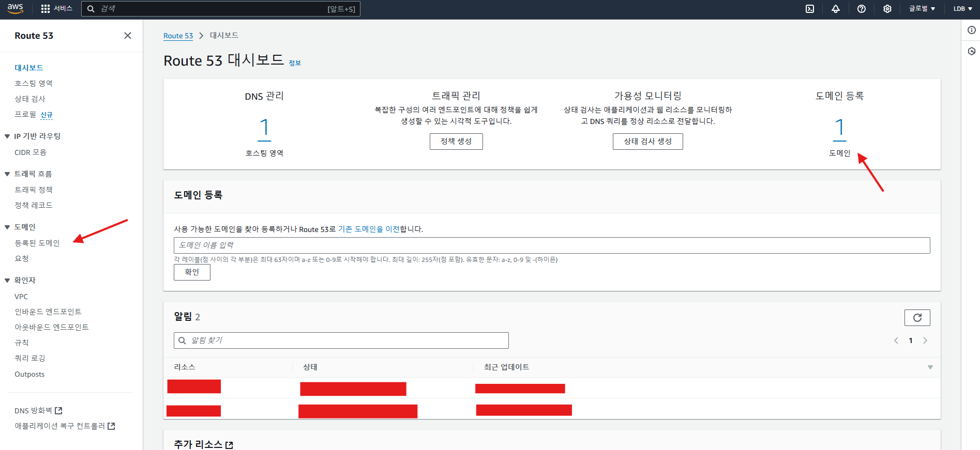Open the settings gear in header
This screenshot has width=980, height=450.
(x=887, y=9)
